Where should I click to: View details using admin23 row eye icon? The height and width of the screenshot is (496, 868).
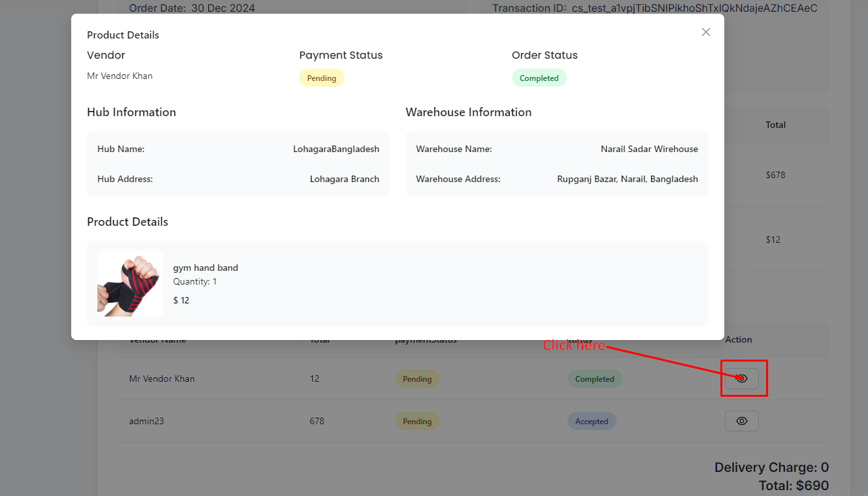[x=741, y=421]
